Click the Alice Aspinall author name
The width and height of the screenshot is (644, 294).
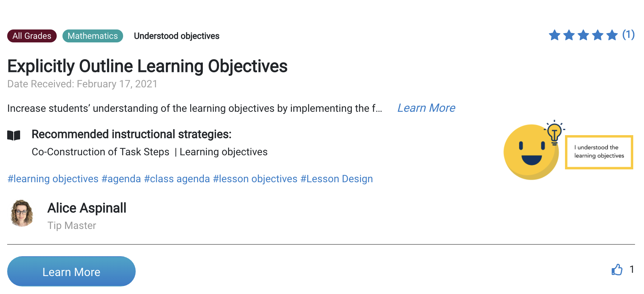(87, 208)
